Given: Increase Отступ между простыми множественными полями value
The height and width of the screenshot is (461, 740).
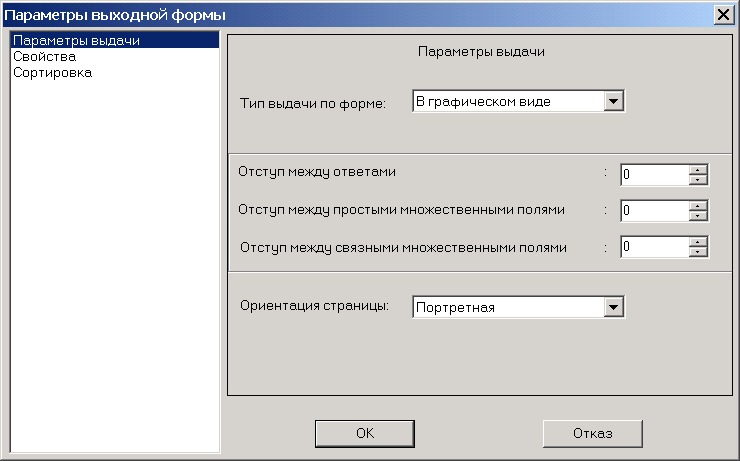Looking at the screenshot, I should (698, 206).
